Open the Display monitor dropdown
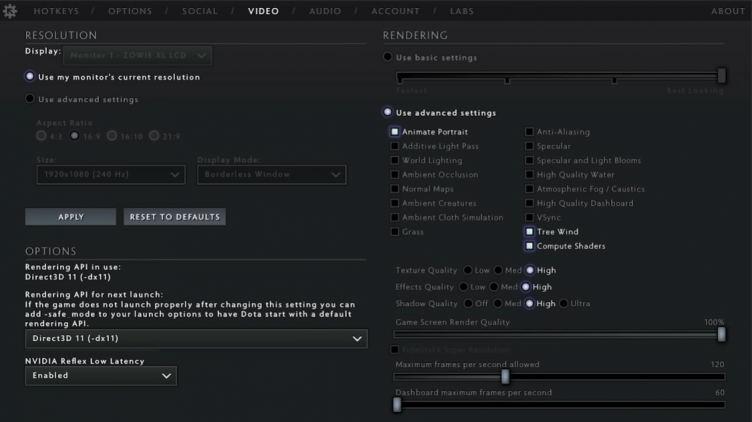 click(x=140, y=55)
